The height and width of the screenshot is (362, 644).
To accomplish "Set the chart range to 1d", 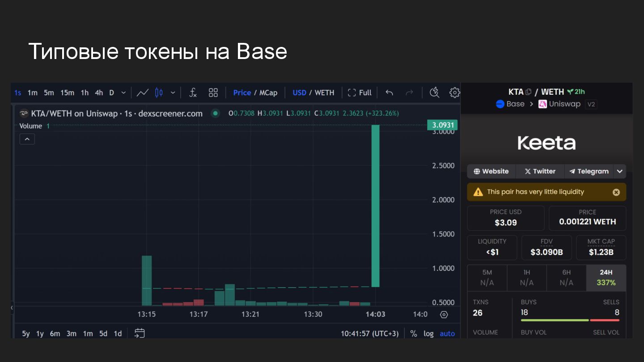I will (118, 334).
